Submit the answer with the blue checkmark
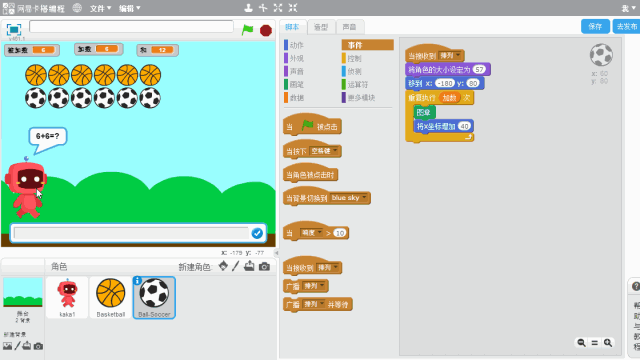This screenshot has height=360, width=640. pyautogui.click(x=257, y=233)
